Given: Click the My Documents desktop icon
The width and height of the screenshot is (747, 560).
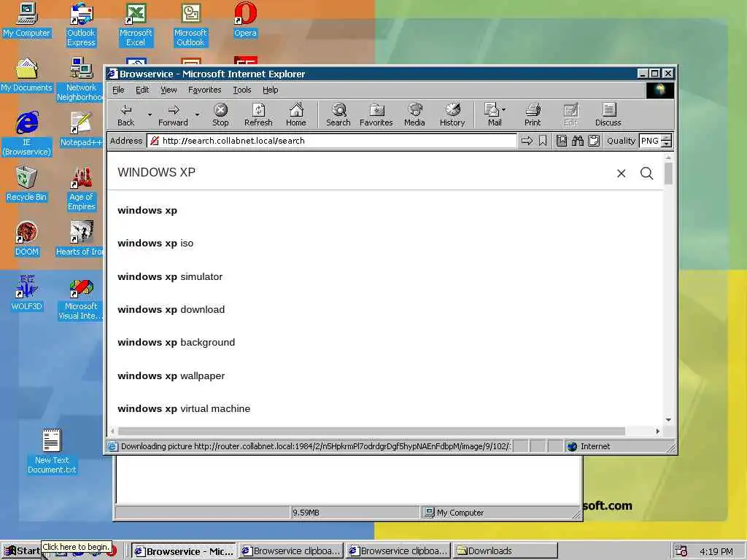Looking at the screenshot, I should 26,75.
